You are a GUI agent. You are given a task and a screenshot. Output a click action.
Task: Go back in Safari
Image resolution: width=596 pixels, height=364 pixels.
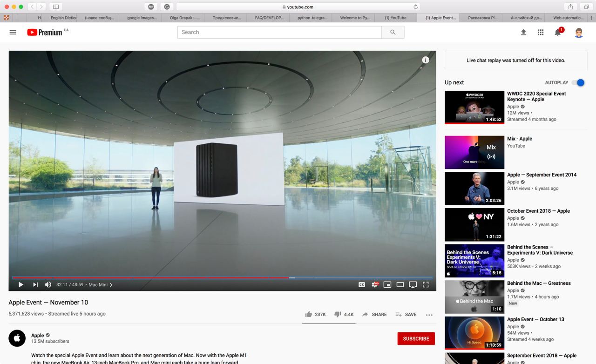[32, 7]
